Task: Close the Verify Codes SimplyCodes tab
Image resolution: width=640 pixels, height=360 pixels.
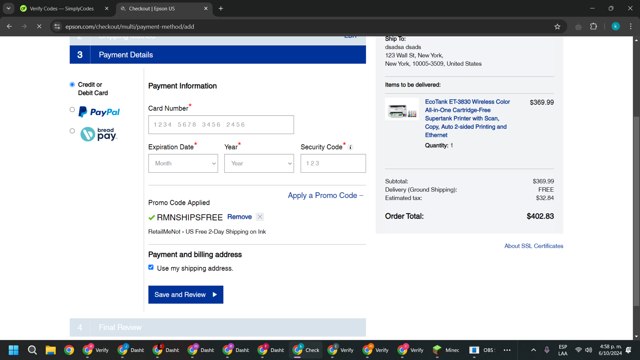Action: tap(107, 9)
